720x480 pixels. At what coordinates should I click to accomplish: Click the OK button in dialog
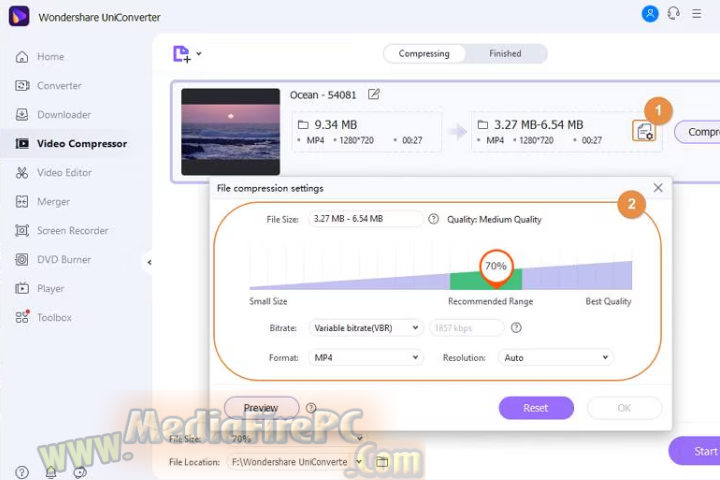click(x=624, y=408)
